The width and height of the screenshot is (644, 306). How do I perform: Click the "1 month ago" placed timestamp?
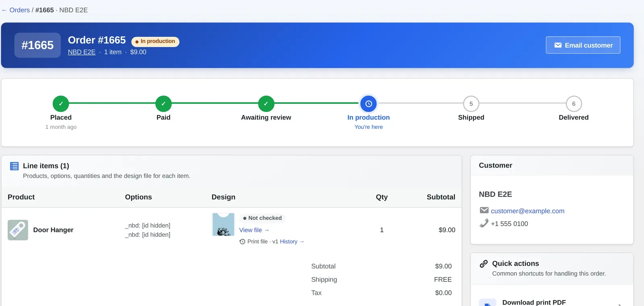click(61, 127)
